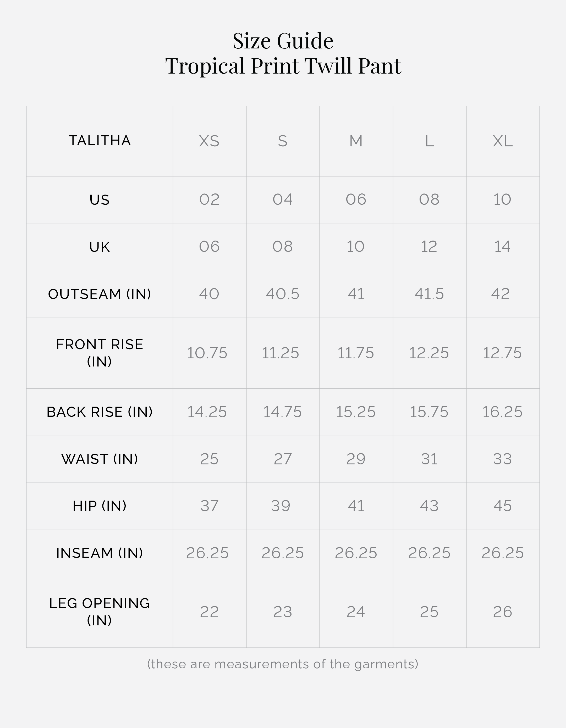Click the Tropical Print Twill Pant heading
The width and height of the screenshot is (566, 728).
283,66
